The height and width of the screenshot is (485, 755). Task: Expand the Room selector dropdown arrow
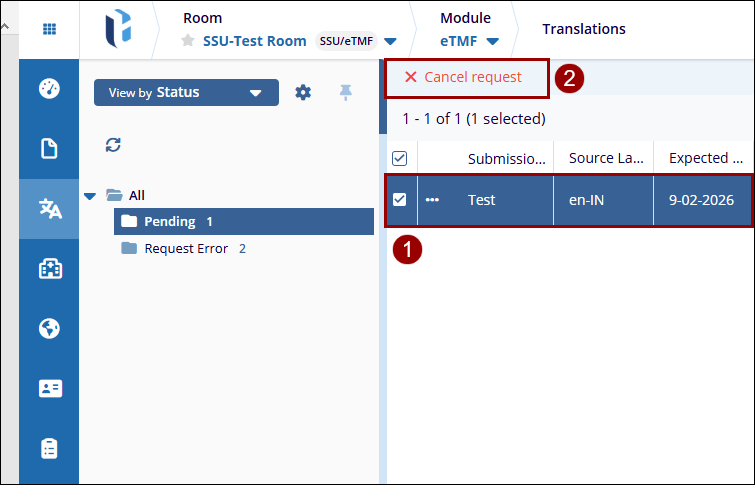(x=390, y=41)
